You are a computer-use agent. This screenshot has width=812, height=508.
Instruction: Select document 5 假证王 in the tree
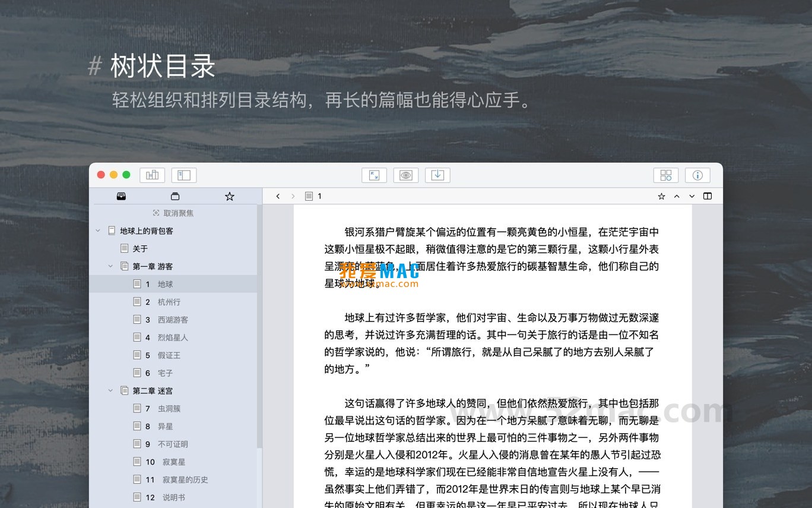168,355
